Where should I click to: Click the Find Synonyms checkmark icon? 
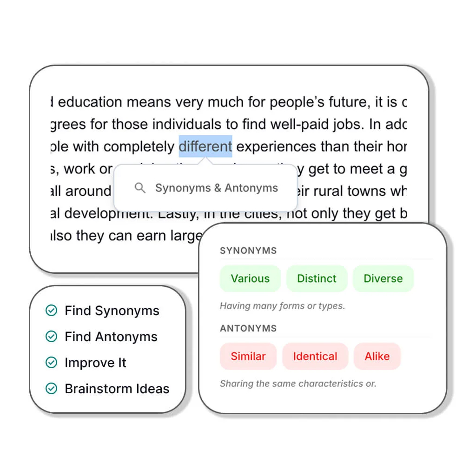(x=51, y=310)
